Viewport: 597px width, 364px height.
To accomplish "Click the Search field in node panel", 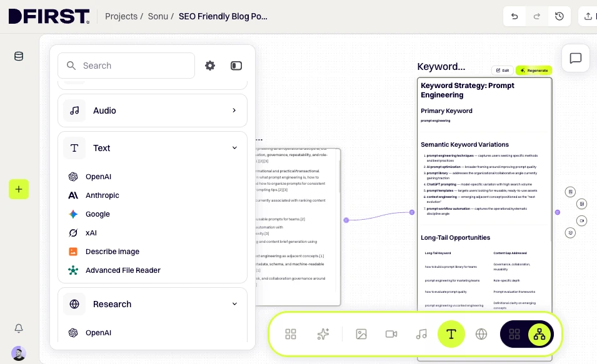I will click(x=126, y=66).
